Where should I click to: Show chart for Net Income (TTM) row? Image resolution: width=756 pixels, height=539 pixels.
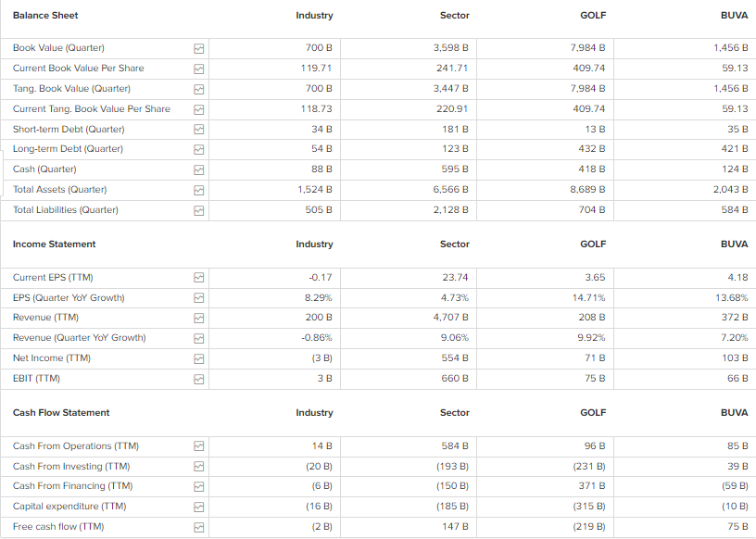click(198, 358)
